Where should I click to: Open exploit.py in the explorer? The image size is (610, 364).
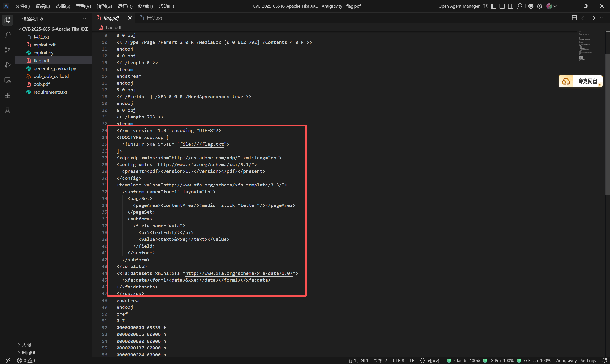43,53
